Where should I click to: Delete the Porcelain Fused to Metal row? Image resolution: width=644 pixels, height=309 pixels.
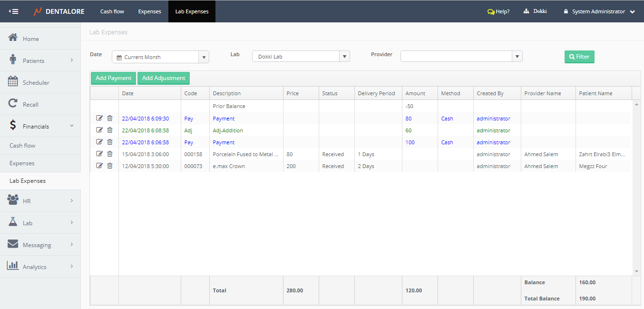(110, 154)
